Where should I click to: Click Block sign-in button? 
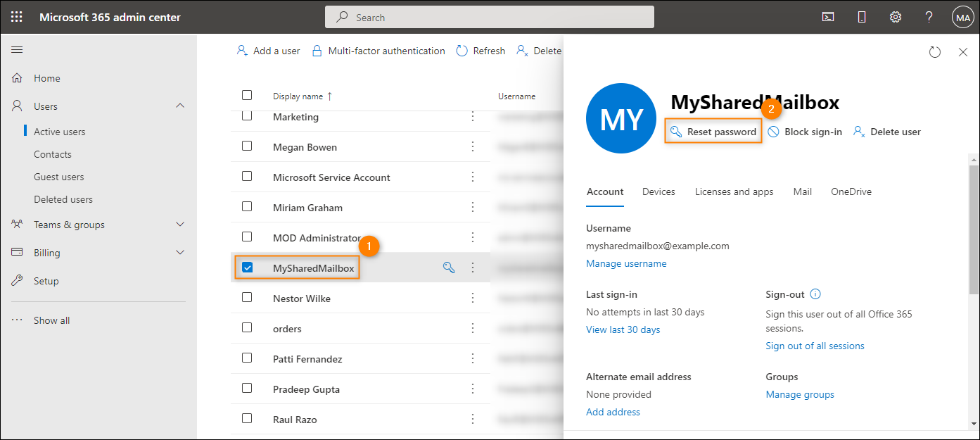coord(805,132)
